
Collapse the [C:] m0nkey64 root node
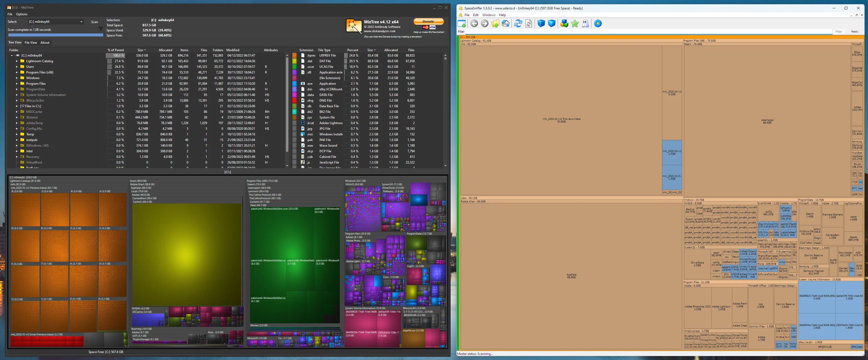click(x=12, y=55)
